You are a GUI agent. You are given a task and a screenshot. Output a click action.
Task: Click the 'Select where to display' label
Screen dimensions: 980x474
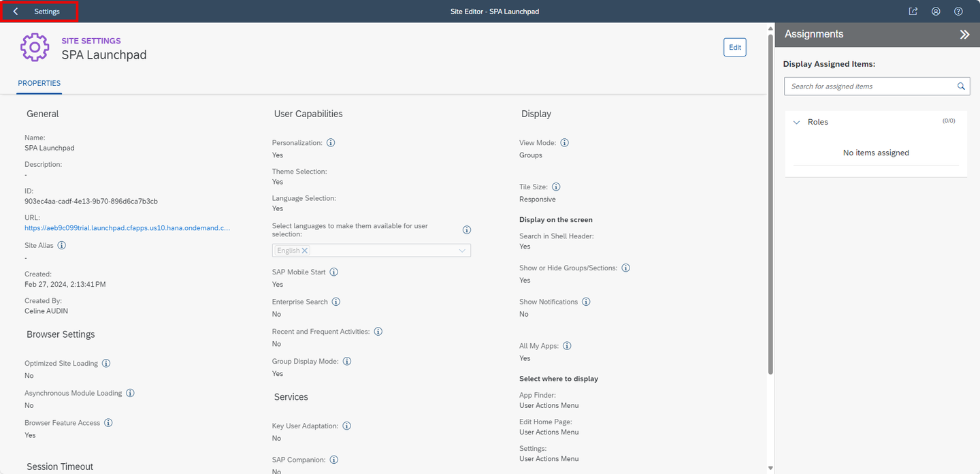(559, 379)
